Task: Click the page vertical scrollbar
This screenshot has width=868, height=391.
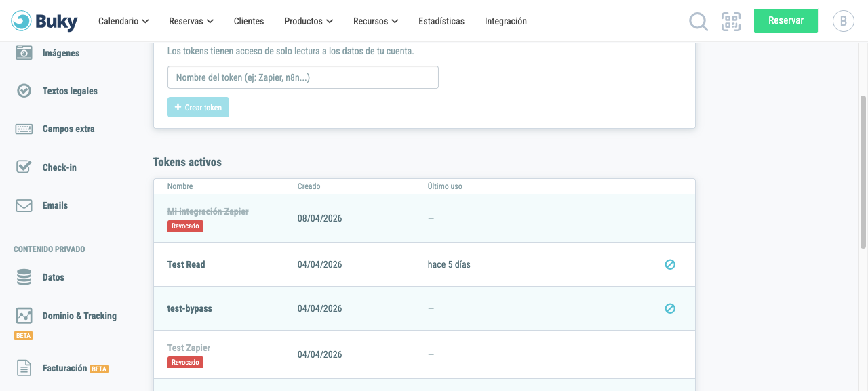Action: pyautogui.click(x=863, y=172)
